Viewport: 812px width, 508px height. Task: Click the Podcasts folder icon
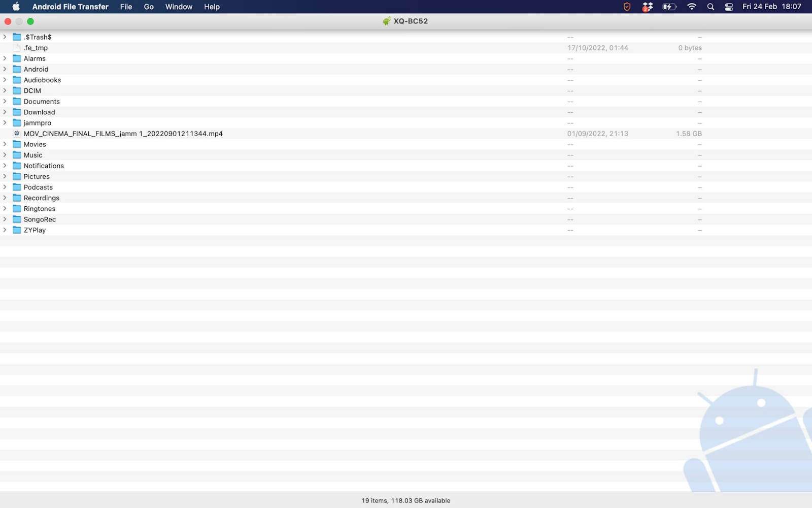click(17, 187)
